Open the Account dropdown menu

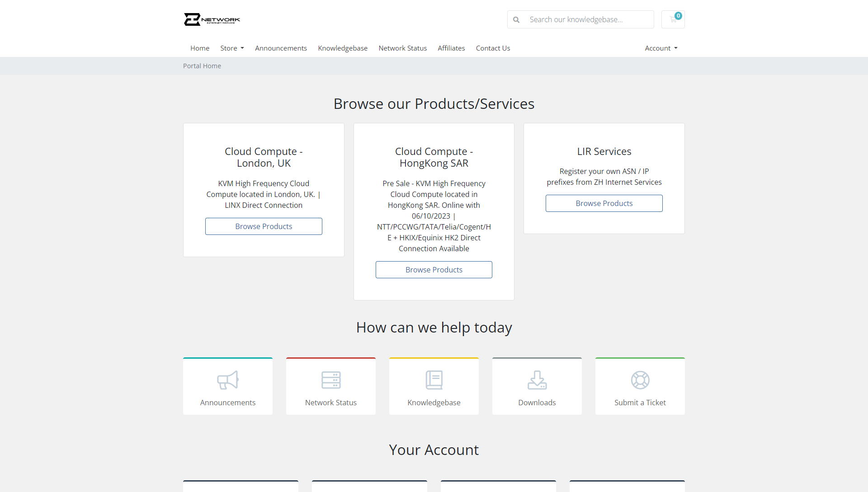tap(660, 48)
